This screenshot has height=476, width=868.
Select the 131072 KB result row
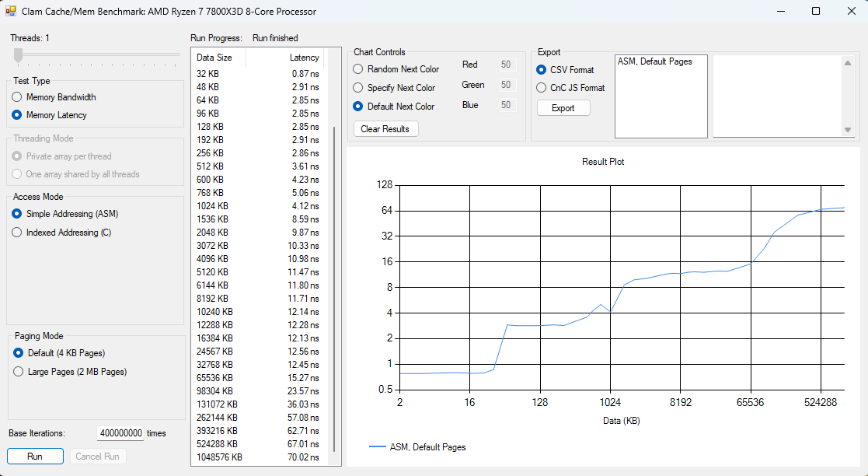pos(260,404)
